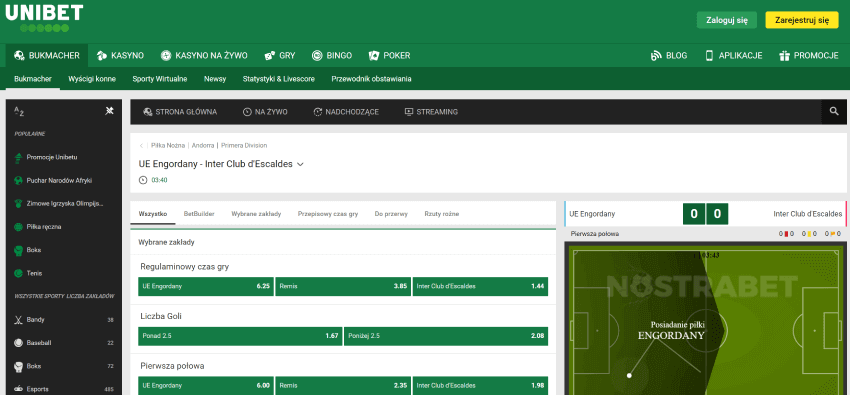This screenshot has height=395, width=850.
Task: Bet UE Engordany at 6.25
Action: click(x=206, y=286)
